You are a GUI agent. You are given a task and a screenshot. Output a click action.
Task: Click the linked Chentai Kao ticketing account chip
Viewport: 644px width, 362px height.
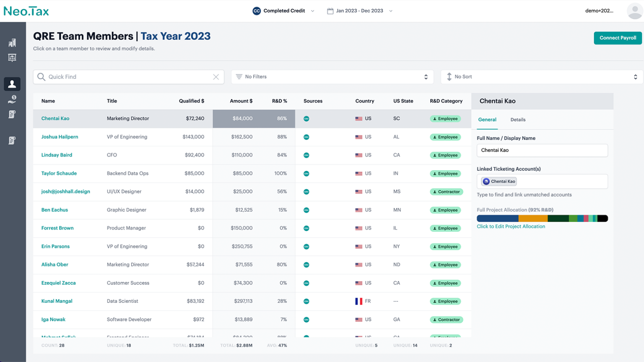point(499,181)
